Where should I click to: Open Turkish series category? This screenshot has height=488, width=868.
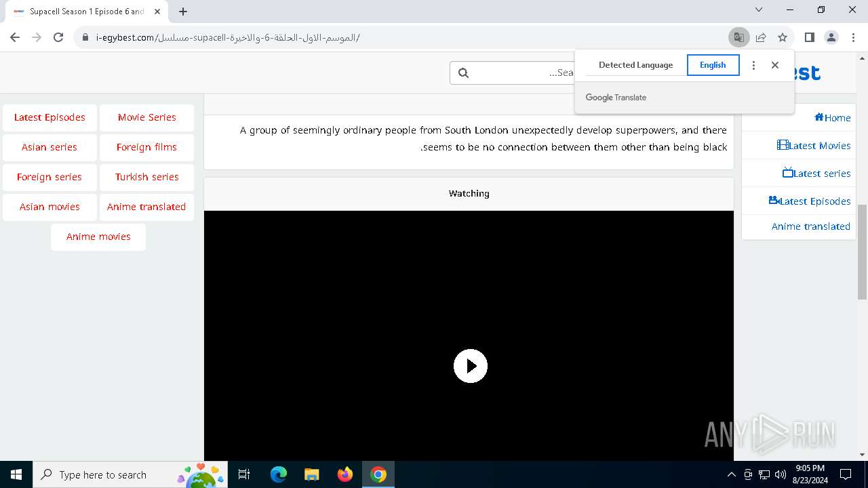(x=146, y=177)
